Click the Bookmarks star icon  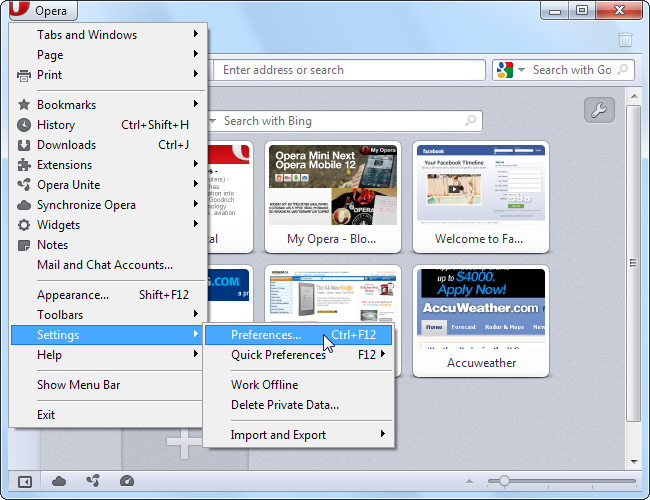click(x=24, y=104)
